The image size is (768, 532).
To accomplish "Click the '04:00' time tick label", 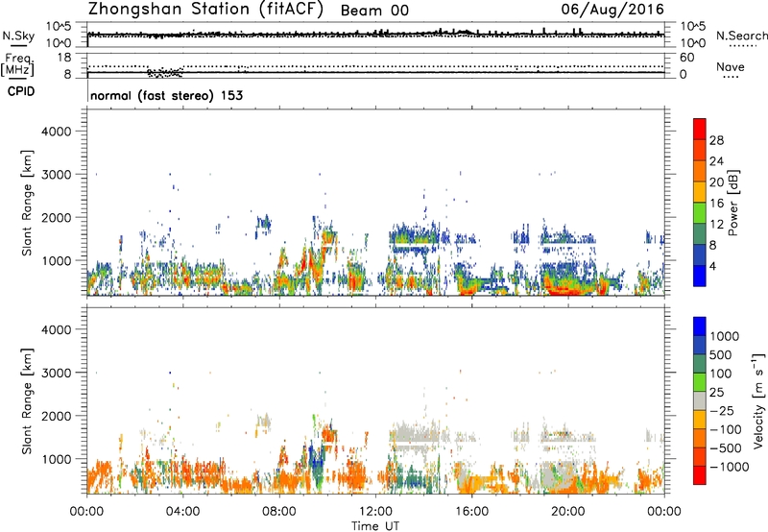I will (182, 512).
